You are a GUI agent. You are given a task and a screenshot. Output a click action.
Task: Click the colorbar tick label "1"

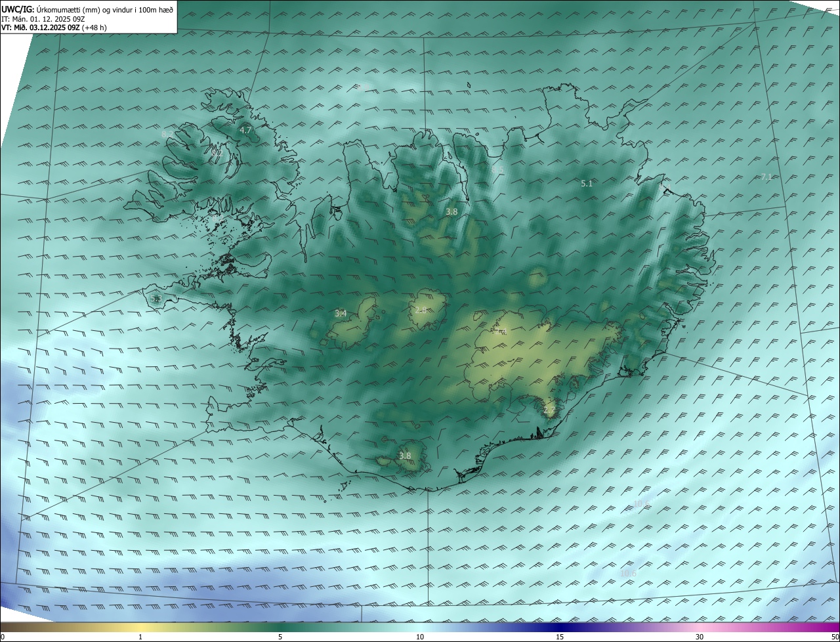click(140, 637)
